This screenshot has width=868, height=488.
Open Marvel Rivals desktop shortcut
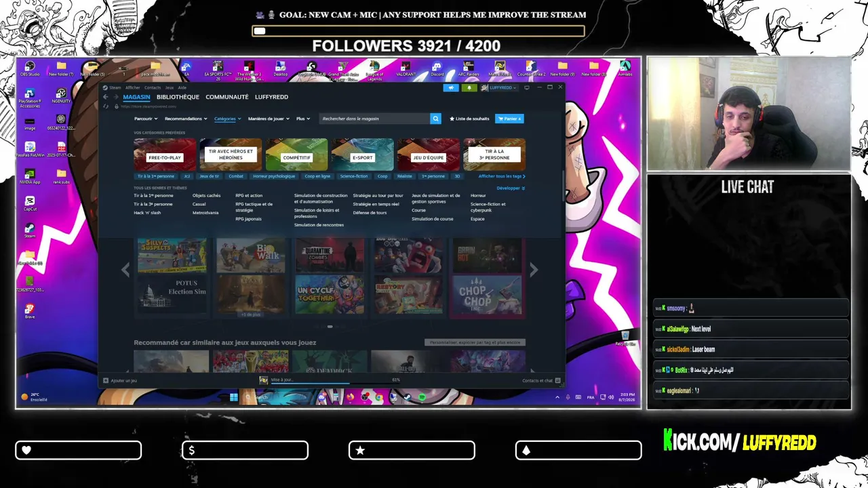[x=500, y=68]
